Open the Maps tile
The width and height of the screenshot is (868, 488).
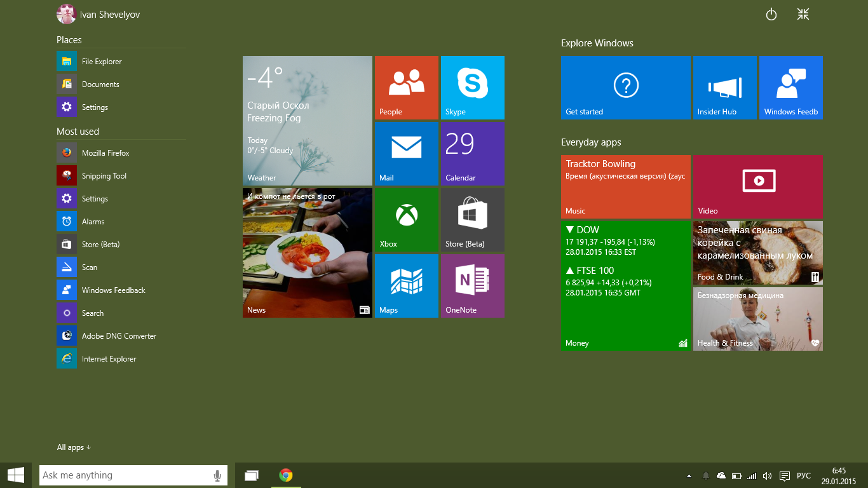[407, 286]
